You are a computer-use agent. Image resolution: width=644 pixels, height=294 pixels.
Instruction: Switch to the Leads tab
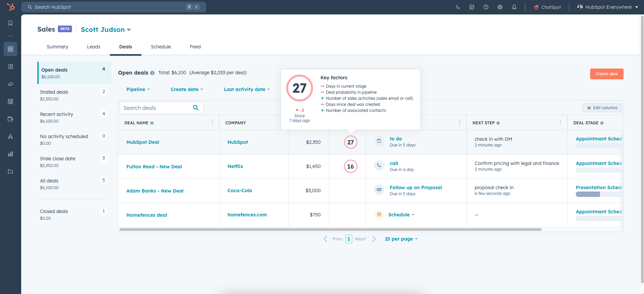(x=93, y=47)
